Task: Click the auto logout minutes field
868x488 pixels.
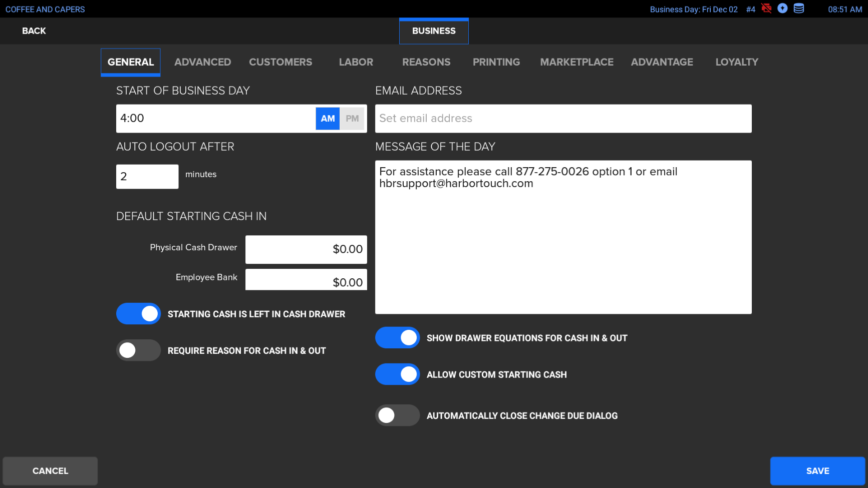Action: [147, 177]
